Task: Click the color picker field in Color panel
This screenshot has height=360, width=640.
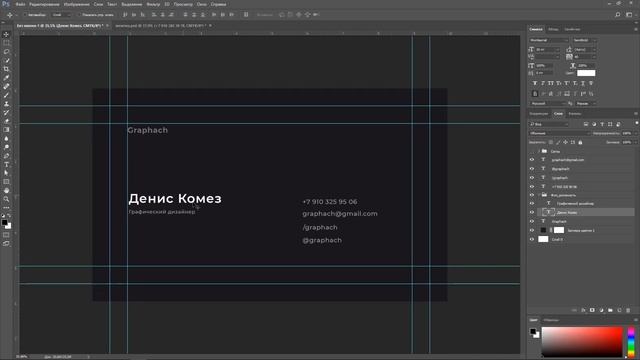Action: click(x=582, y=342)
